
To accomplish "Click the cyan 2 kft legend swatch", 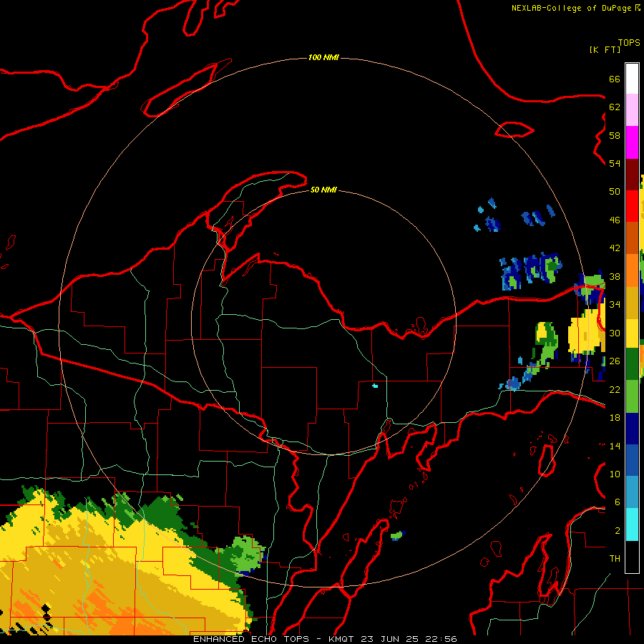I will coord(632,525).
